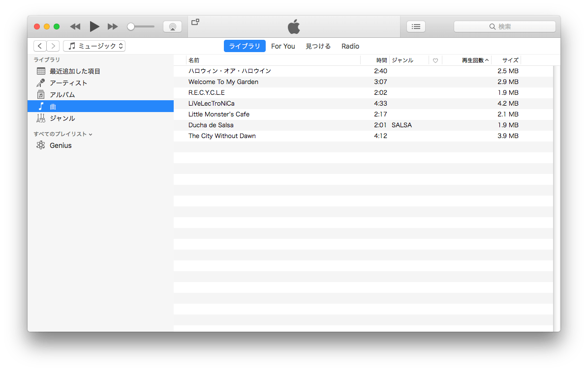
Task: Go forward with the right chevron
Action: (x=53, y=46)
